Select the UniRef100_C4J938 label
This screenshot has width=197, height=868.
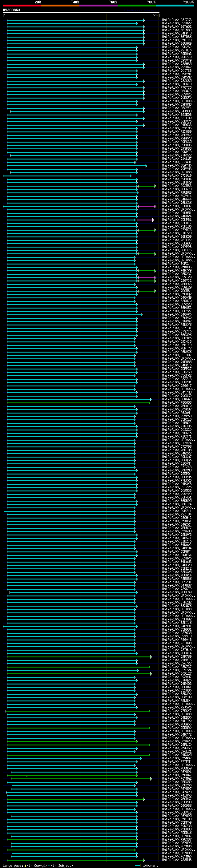(177, 111)
